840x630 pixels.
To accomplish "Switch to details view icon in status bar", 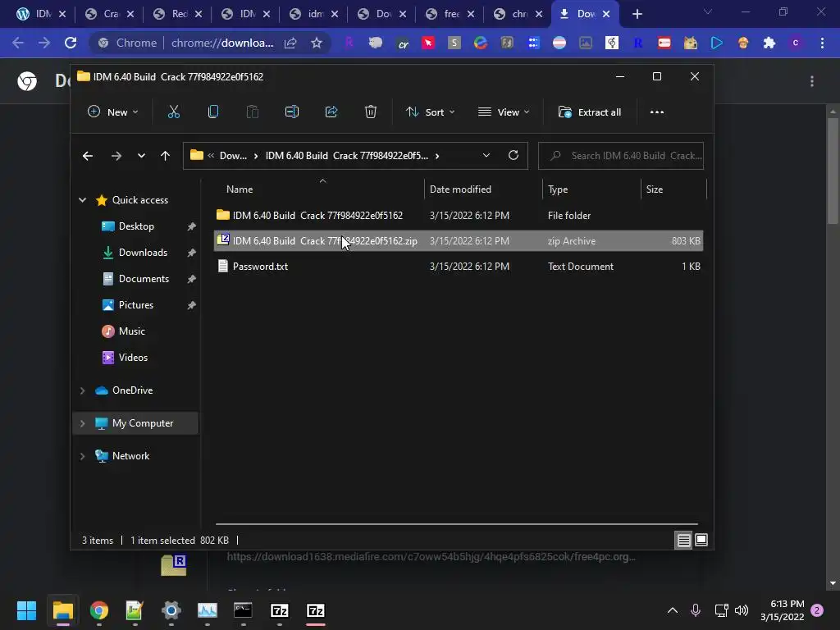I will [683, 540].
